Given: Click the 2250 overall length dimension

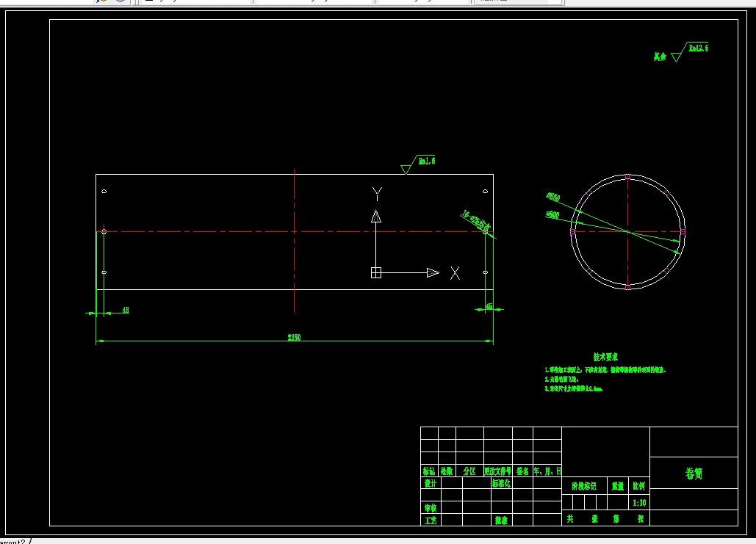Looking at the screenshot, I should (294, 337).
